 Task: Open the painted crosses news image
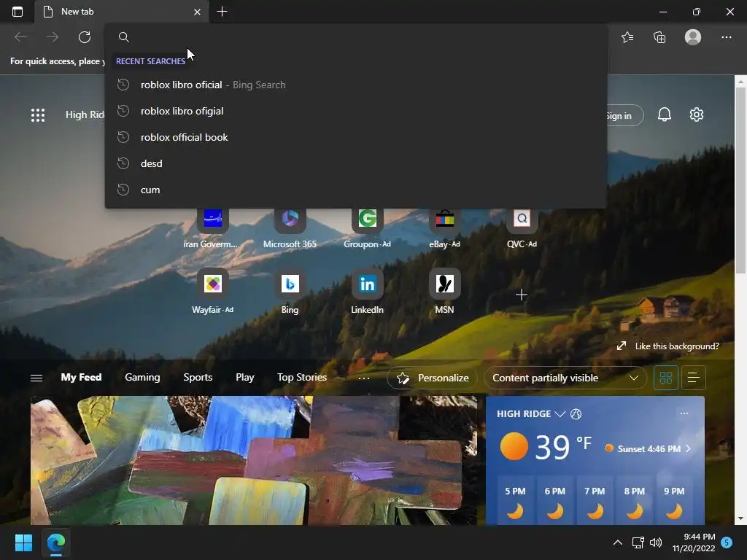(253, 461)
